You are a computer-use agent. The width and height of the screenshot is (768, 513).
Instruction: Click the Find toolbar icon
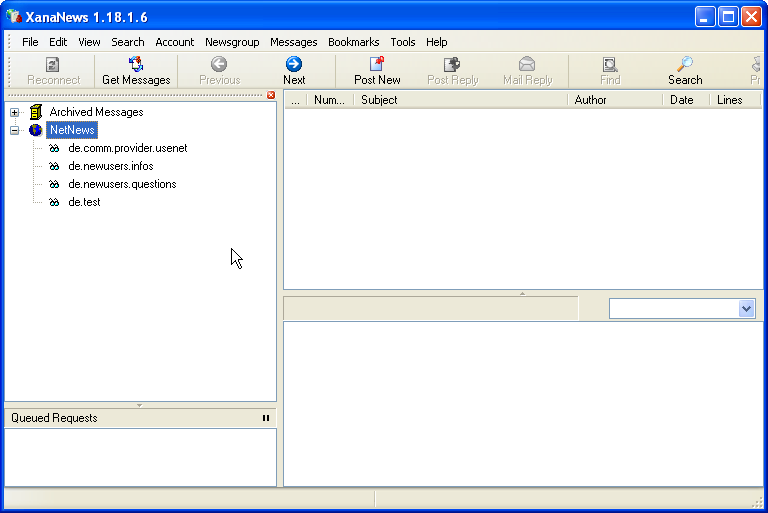click(x=610, y=65)
